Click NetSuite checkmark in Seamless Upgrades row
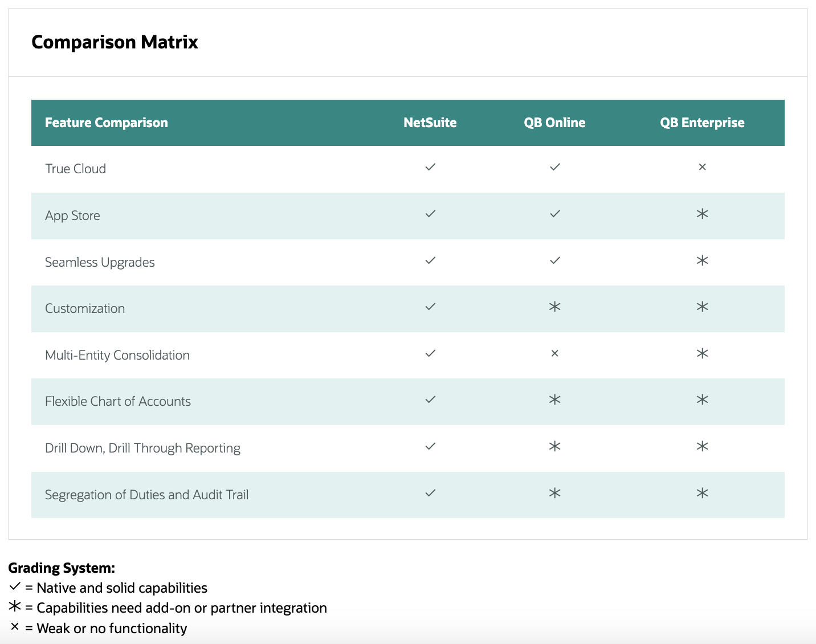The width and height of the screenshot is (816, 644). 430,260
